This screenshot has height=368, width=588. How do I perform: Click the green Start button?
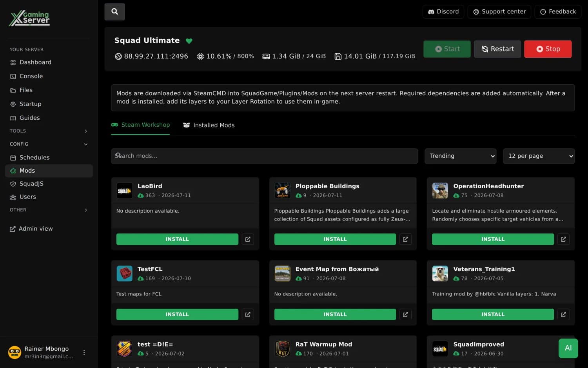coord(447,49)
